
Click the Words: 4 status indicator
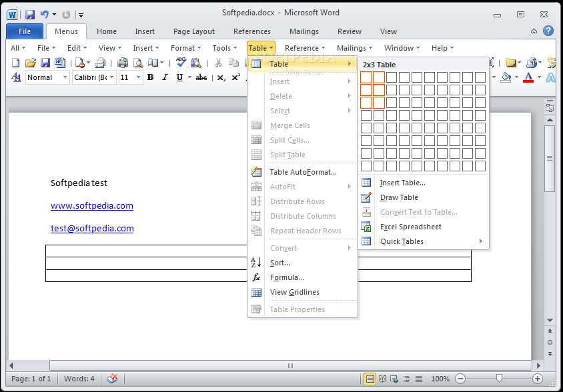click(79, 379)
